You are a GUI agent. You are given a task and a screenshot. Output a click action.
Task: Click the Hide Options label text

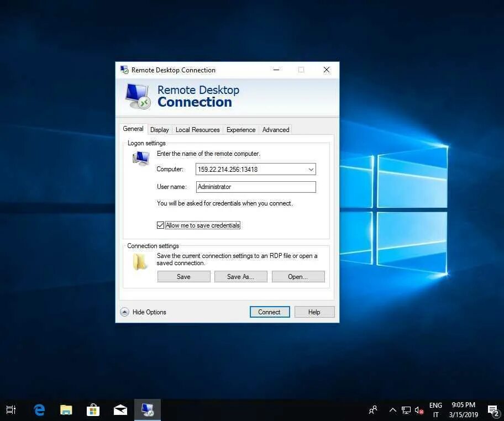[149, 312]
